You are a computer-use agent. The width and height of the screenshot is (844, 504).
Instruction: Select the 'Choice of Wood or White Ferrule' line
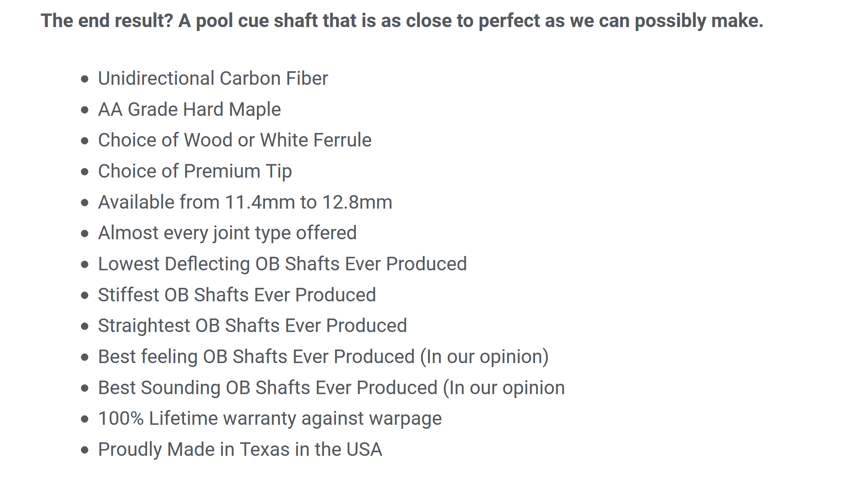tap(235, 140)
